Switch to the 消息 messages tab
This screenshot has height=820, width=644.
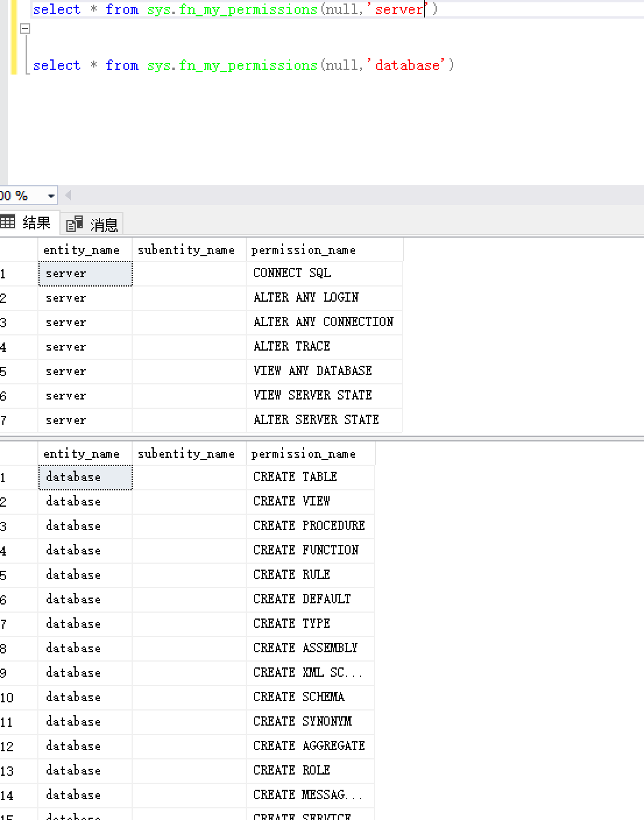tap(92, 224)
